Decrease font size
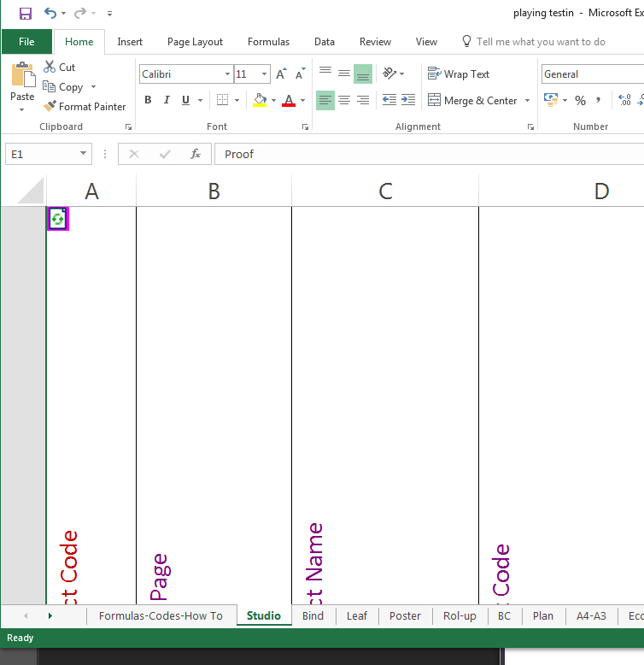 pos(300,74)
